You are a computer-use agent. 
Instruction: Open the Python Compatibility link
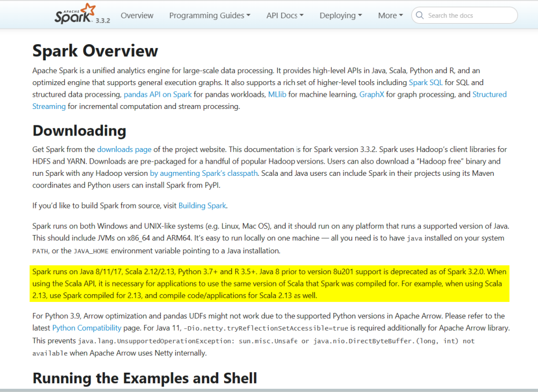click(87, 328)
